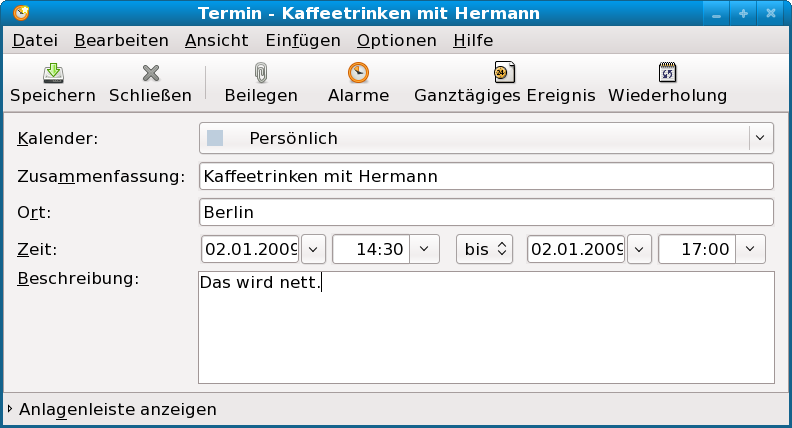Click the Speichern save icon
The height and width of the screenshot is (428, 792).
pyautogui.click(x=53, y=73)
